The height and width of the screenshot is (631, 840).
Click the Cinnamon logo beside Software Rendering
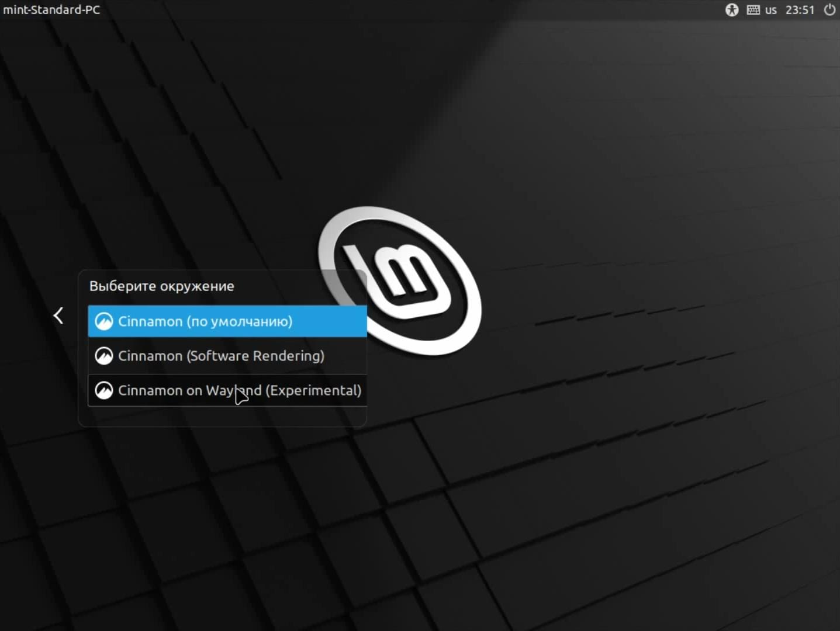click(x=104, y=356)
